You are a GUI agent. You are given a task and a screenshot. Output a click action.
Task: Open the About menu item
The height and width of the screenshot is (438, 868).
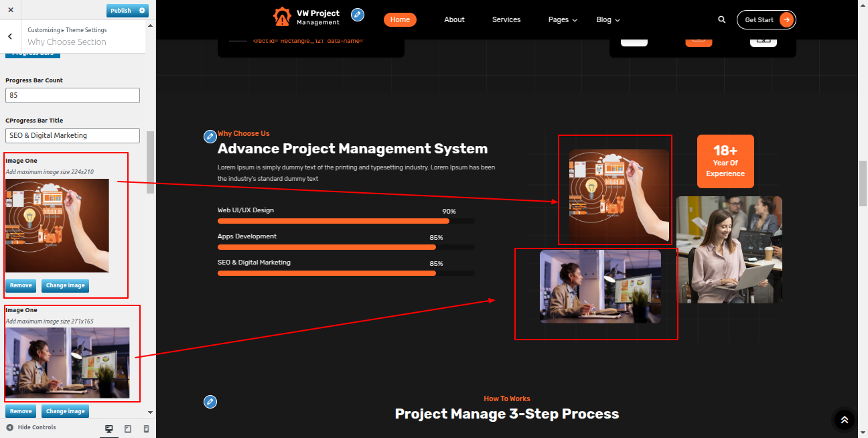click(454, 20)
